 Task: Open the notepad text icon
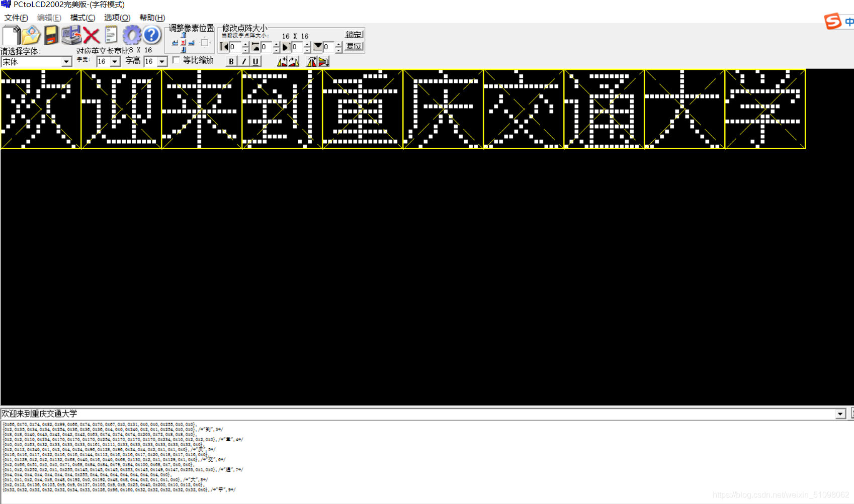pos(111,35)
